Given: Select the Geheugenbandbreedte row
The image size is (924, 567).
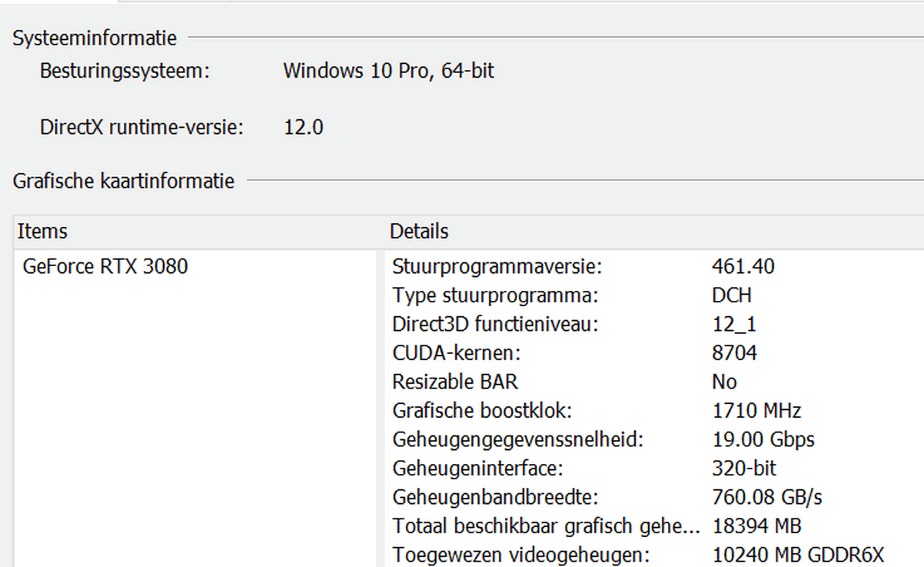Looking at the screenshot, I should point(495,498).
